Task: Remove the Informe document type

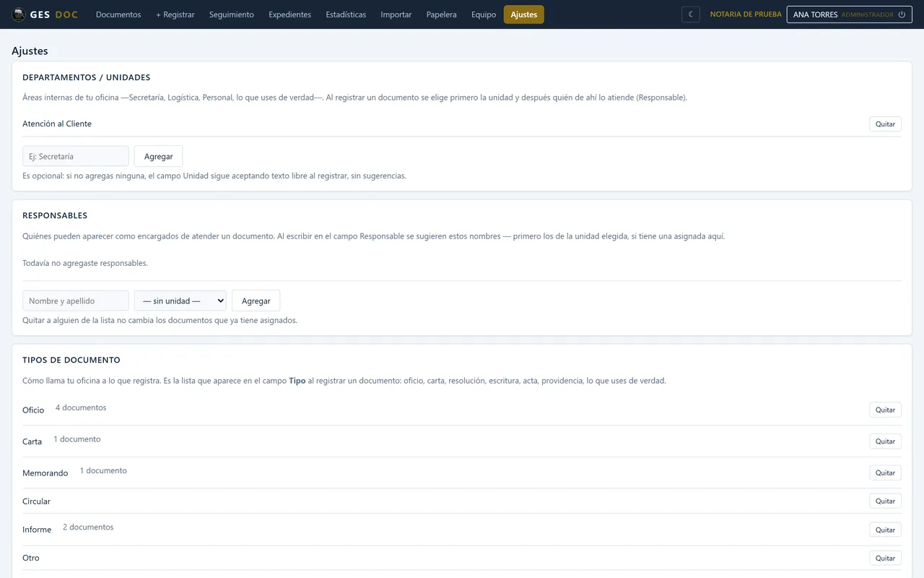Action: click(x=885, y=530)
